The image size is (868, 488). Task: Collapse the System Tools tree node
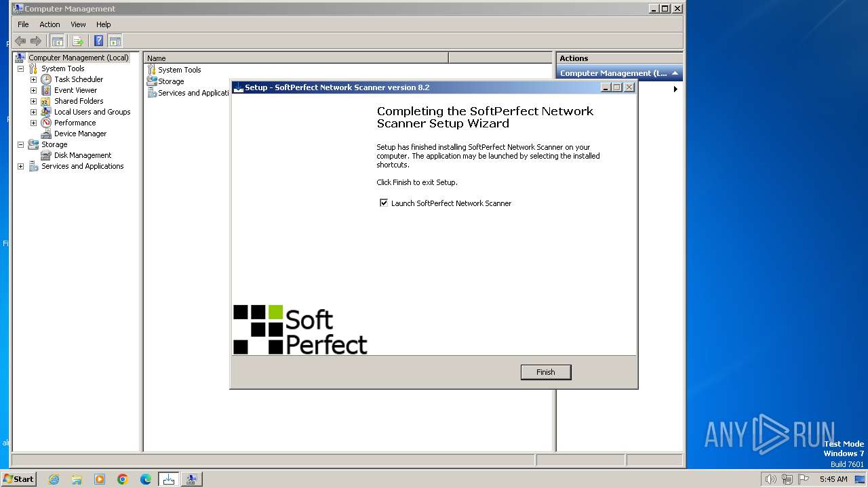pyautogui.click(x=20, y=68)
